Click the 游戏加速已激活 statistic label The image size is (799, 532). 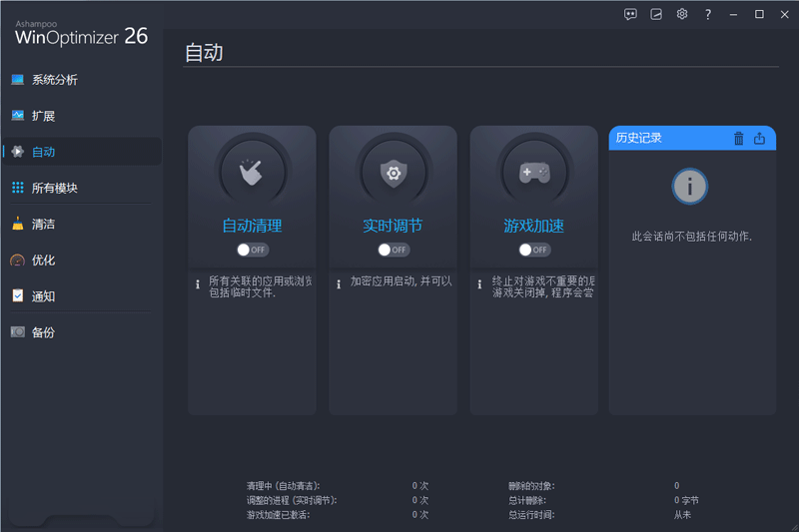pos(279,515)
